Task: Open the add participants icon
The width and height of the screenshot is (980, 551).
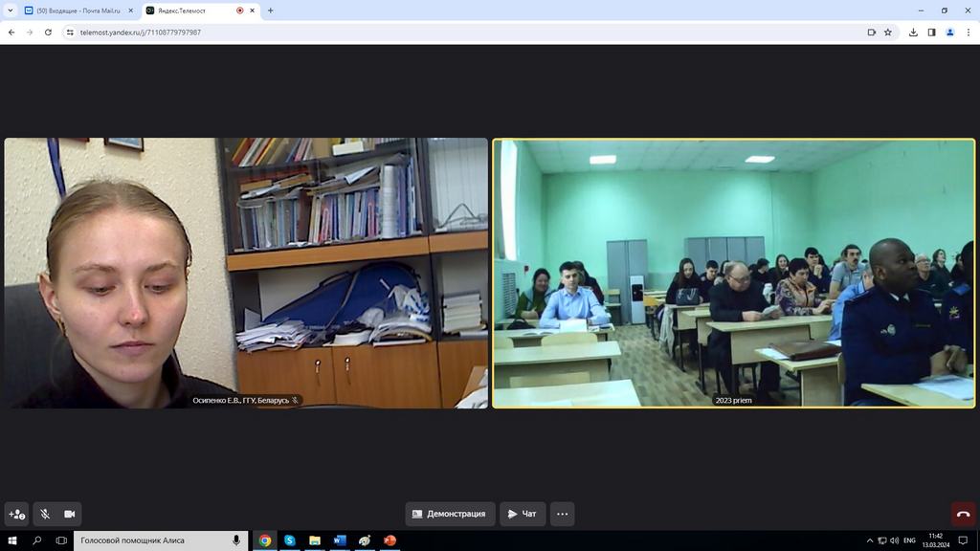Action: click(16, 514)
